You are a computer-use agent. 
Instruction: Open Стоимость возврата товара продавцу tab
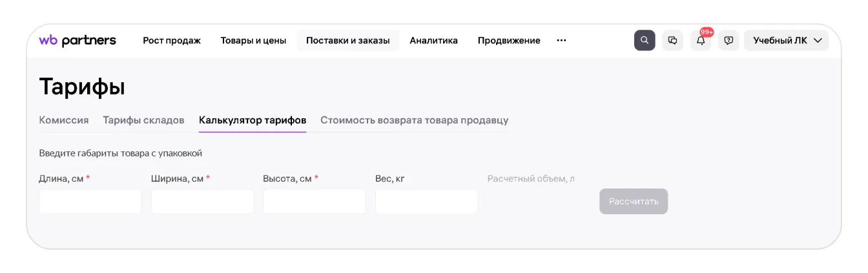tap(414, 120)
